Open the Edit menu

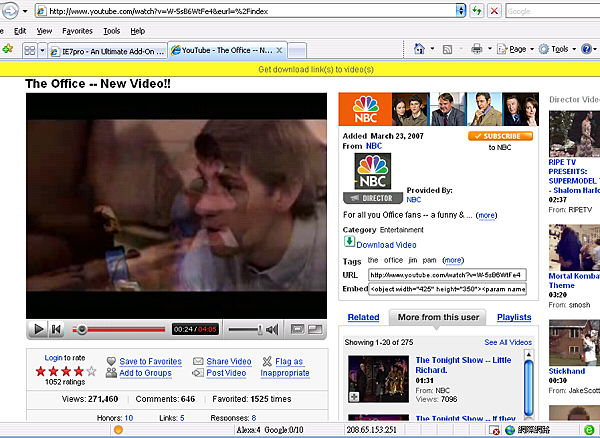click(x=20, y=31)
